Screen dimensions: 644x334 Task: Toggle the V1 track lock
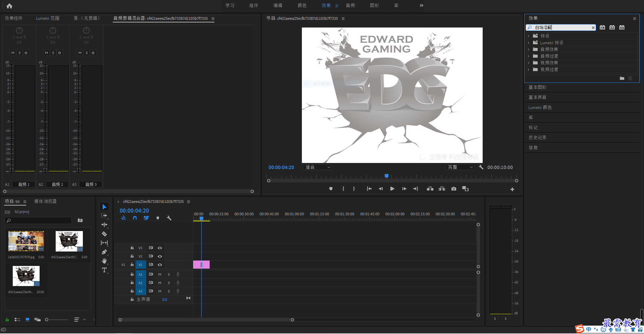tap(132, 265)
